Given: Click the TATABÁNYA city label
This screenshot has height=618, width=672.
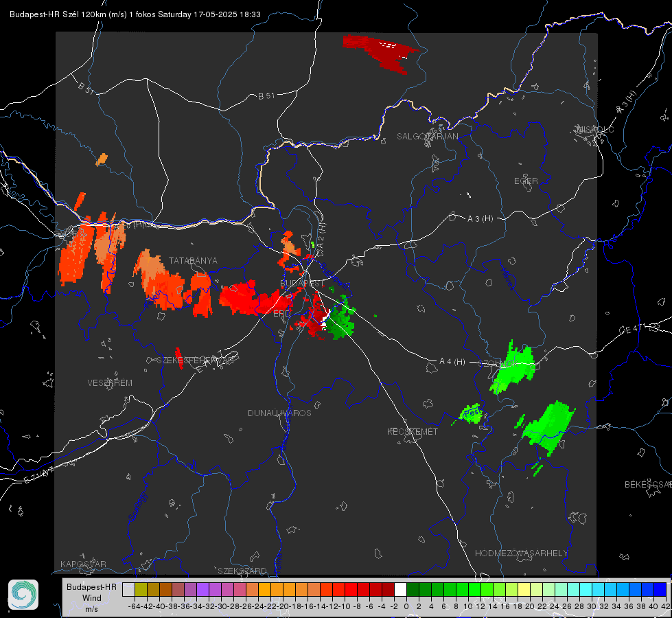Looking at the screenshot, I should (193, 260).
